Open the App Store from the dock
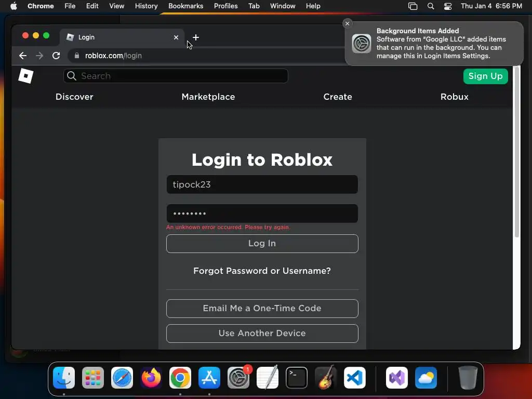This screenshot has width=532, height=399. click(x=209, y=378)
